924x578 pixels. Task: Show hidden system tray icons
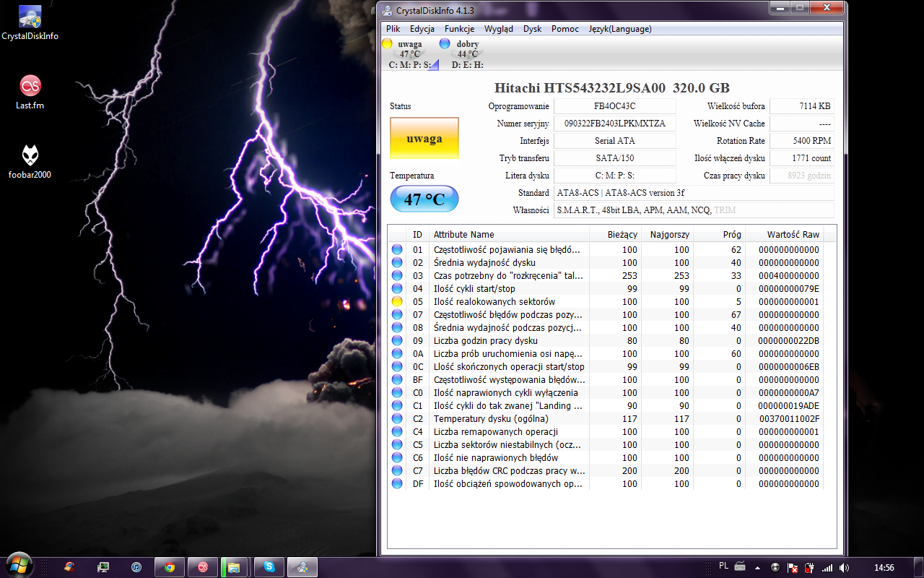tap(759, 567)
